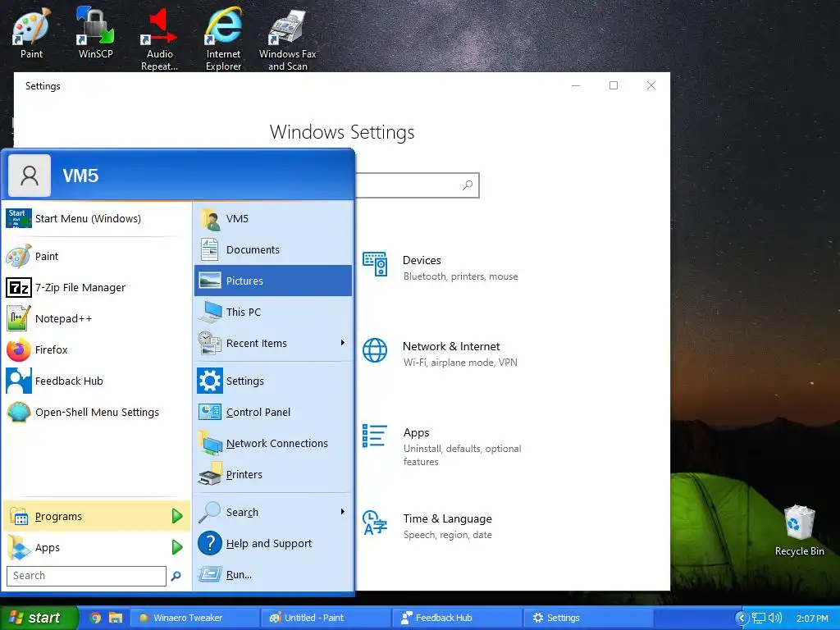Open Documents folder in start menu
Viewport: 840px width, 630px height.
tap(273, 249)
